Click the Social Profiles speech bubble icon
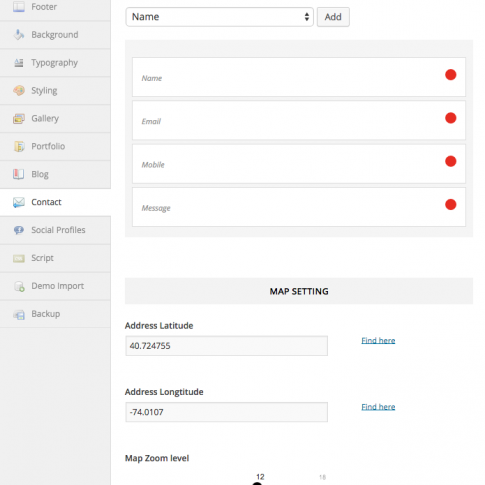The height and width of the screenshot is (485, 485). [19, 230]
